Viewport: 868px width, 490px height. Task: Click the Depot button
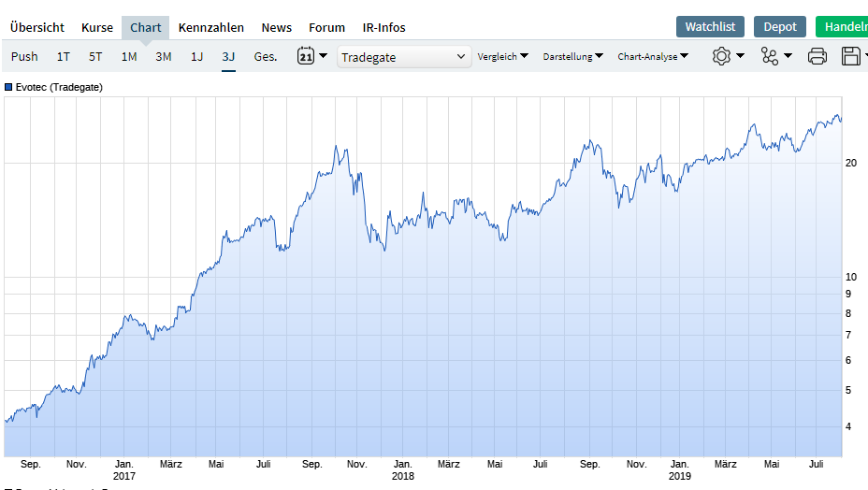coord(780,26)
